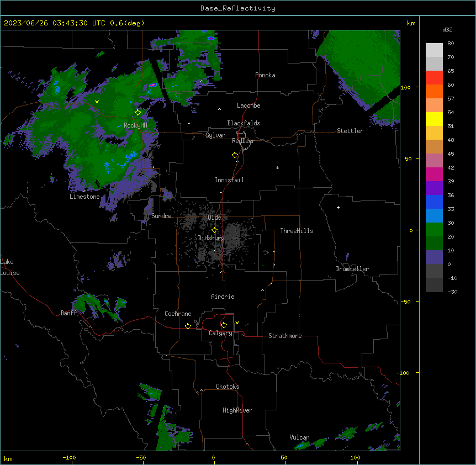Click the Stettler city label

350,131
